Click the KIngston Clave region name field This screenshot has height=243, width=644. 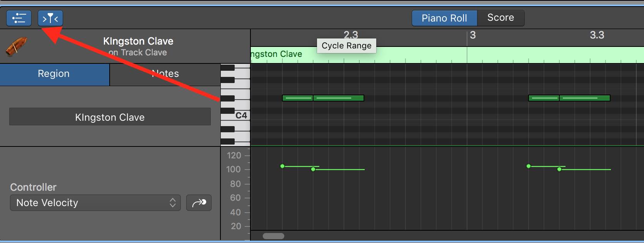110,117
